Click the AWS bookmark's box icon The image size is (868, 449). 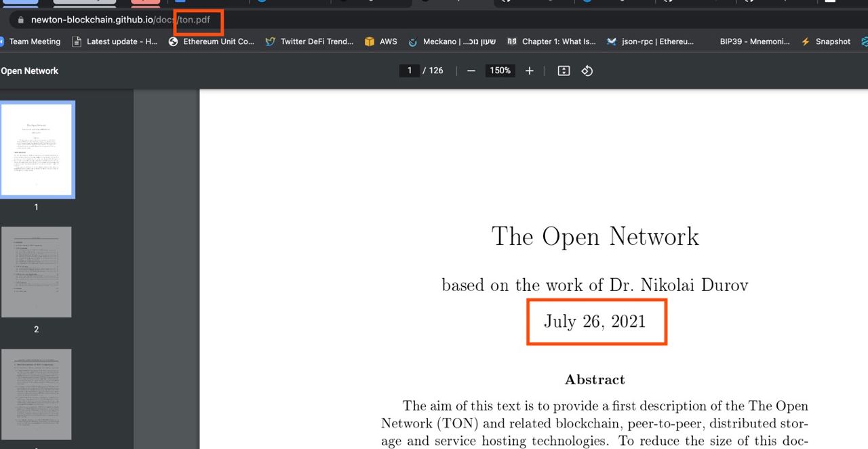[x=370, y=41]
